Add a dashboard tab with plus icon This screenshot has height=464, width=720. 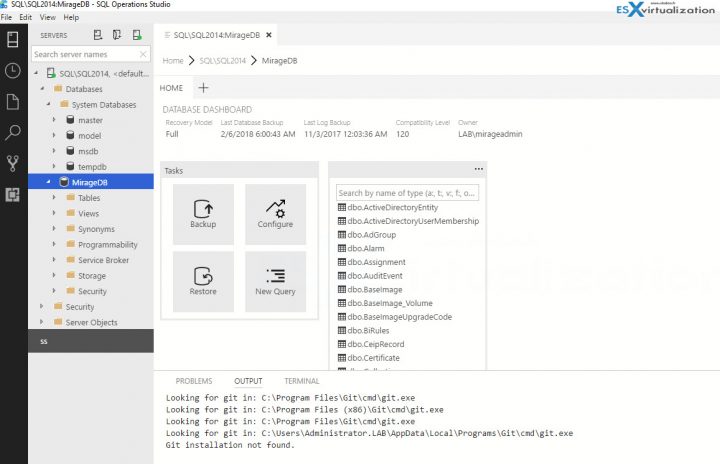pos(203,88)
